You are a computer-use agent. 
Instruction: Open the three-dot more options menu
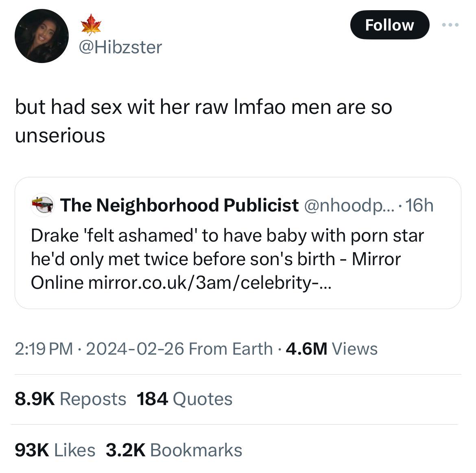pyautogui.click(x=450, y=25)
